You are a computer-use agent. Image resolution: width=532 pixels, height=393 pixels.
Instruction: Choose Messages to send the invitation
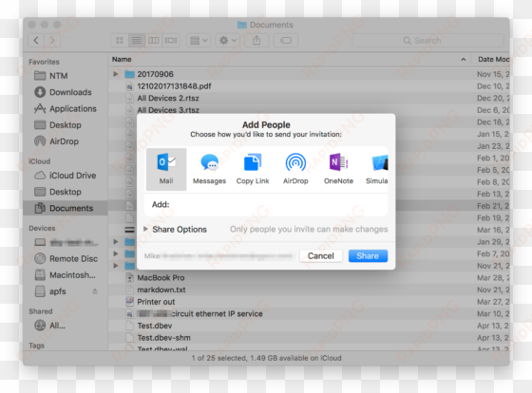coord(209,169)
